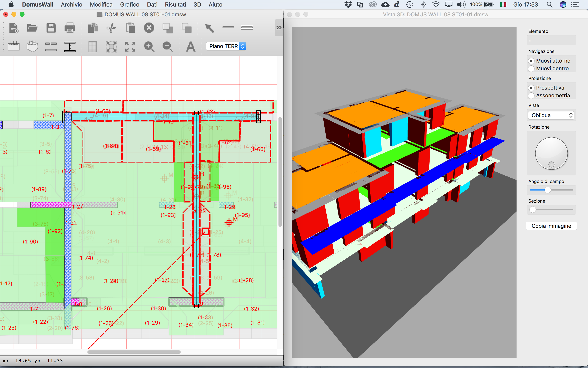Open the DomusWall application menu
The width and height of the screenshot is (588, 368).
coord(37,4)
